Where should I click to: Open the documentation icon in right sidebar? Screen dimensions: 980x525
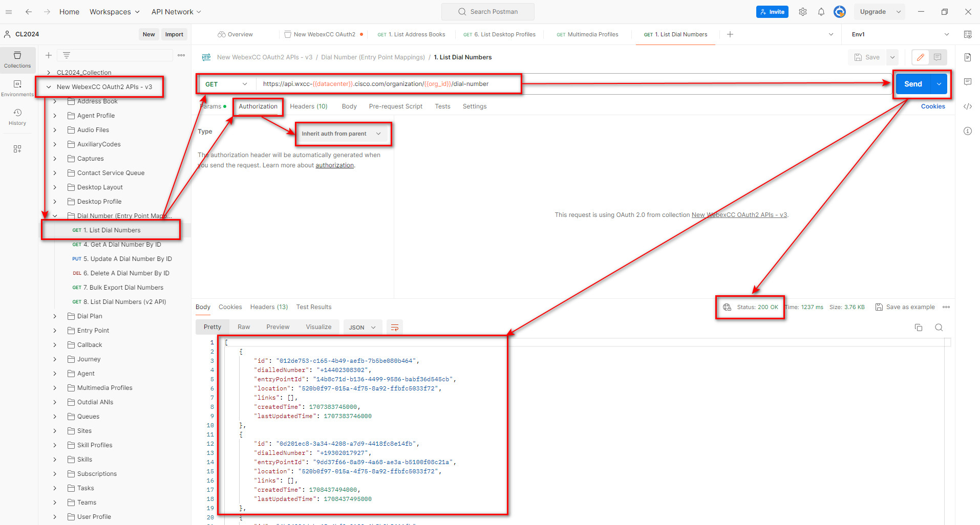[968, 57]
